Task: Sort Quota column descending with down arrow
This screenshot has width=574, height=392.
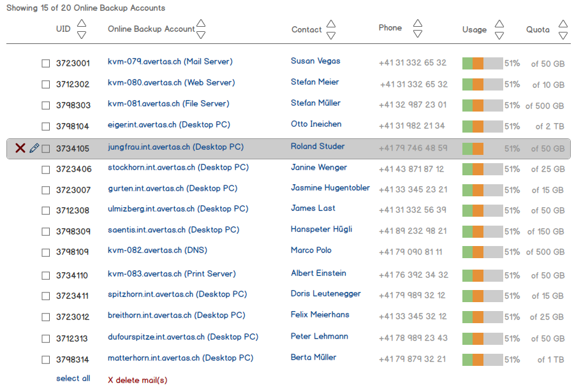Action: click(563, 36)
